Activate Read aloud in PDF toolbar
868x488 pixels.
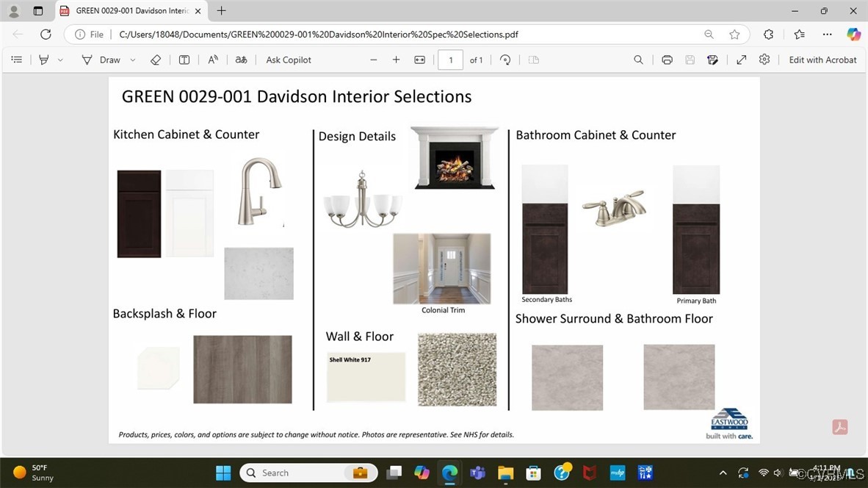pos(213,60)
